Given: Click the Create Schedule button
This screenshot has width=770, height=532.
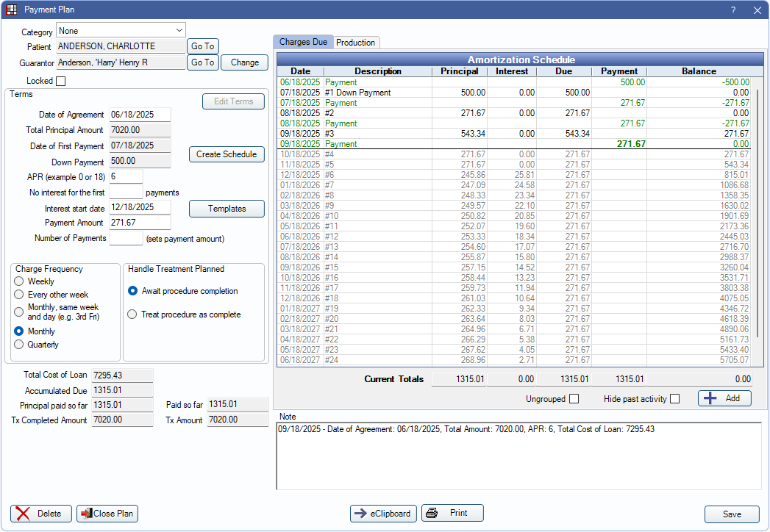Looking at the screenshot, I should (227, 154).
